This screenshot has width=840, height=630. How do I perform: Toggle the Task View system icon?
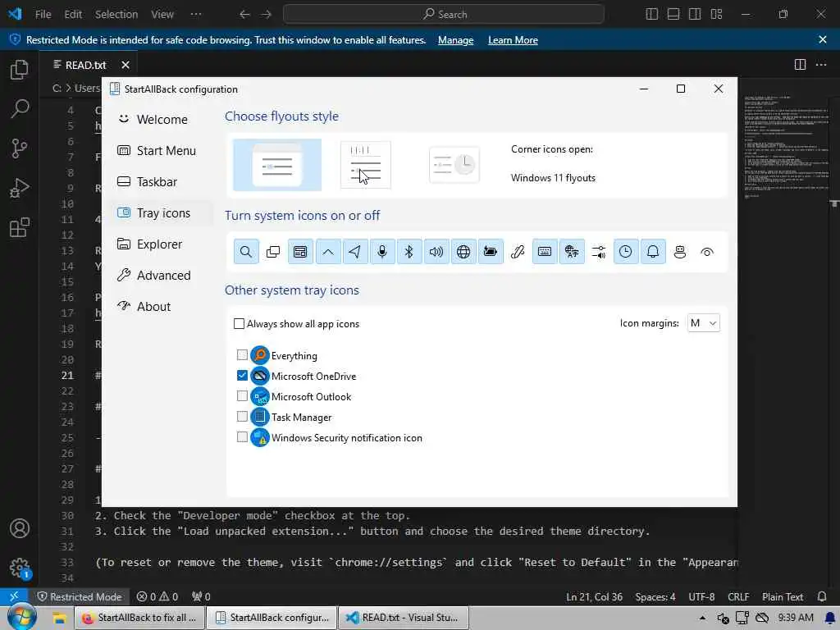[x=273, y=252]
